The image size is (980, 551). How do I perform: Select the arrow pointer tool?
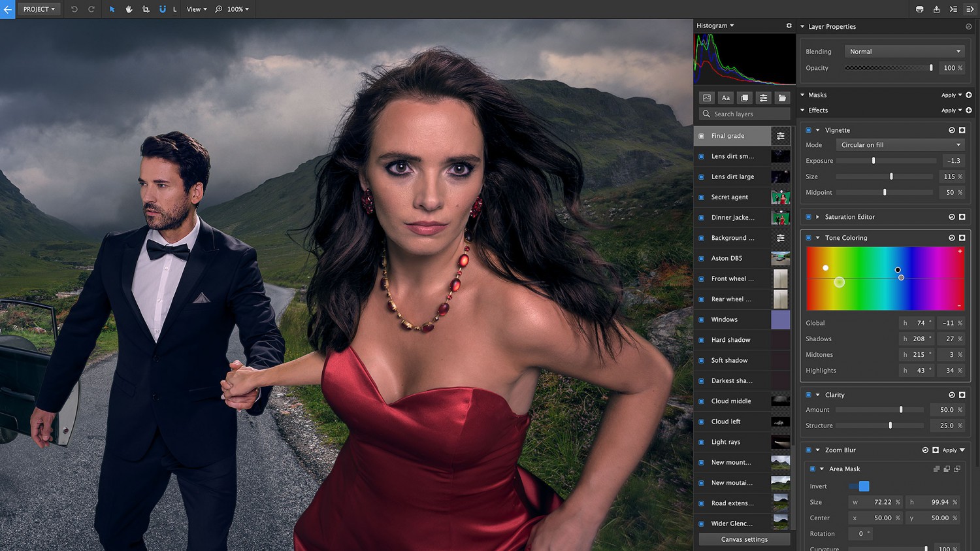point(112,9)
